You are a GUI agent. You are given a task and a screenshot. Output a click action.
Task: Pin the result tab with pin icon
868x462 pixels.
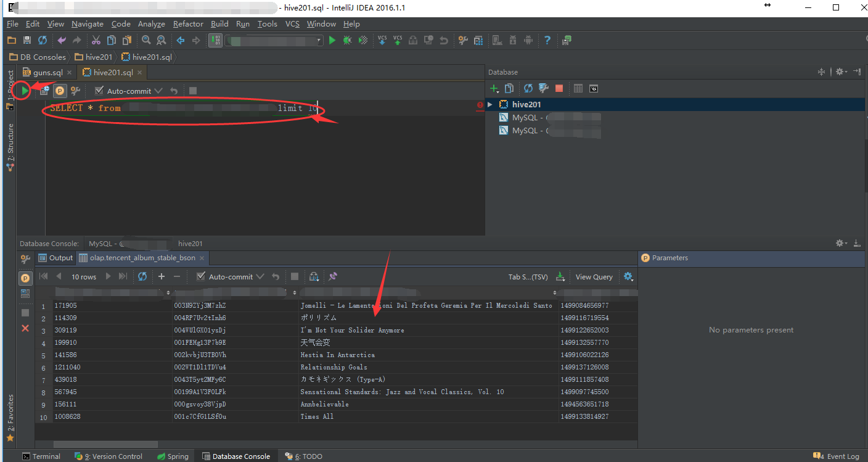coord(333,276)
